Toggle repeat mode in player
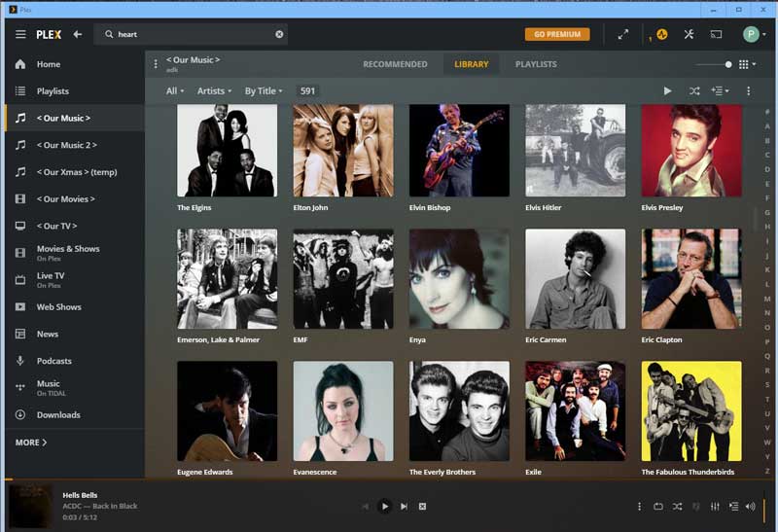The image size is (778, 532). click(x=658, y=506)
